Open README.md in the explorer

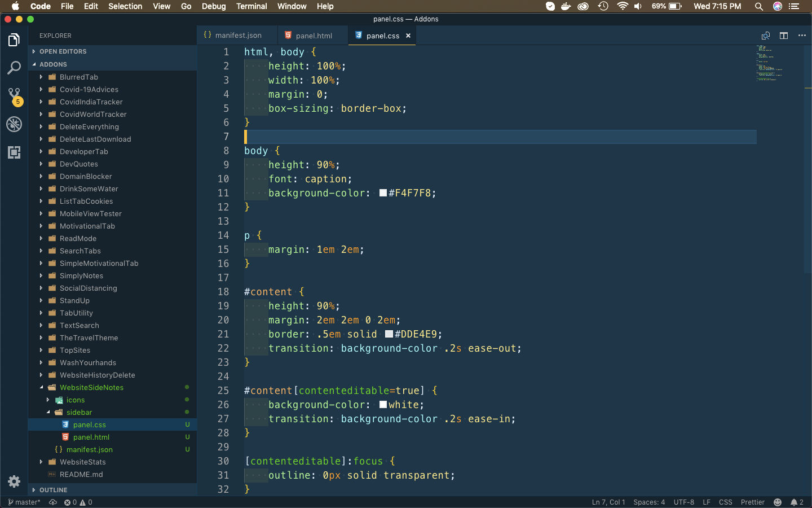tap(81, 475)
